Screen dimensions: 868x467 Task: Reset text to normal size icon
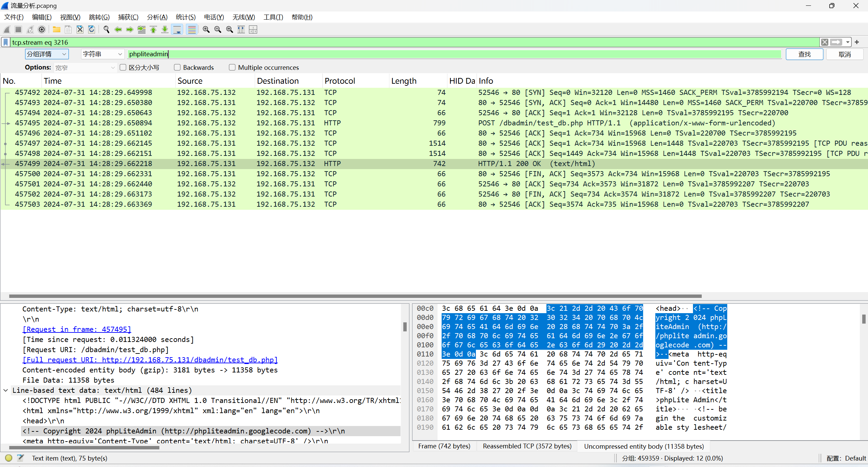(x=230, y=29)
